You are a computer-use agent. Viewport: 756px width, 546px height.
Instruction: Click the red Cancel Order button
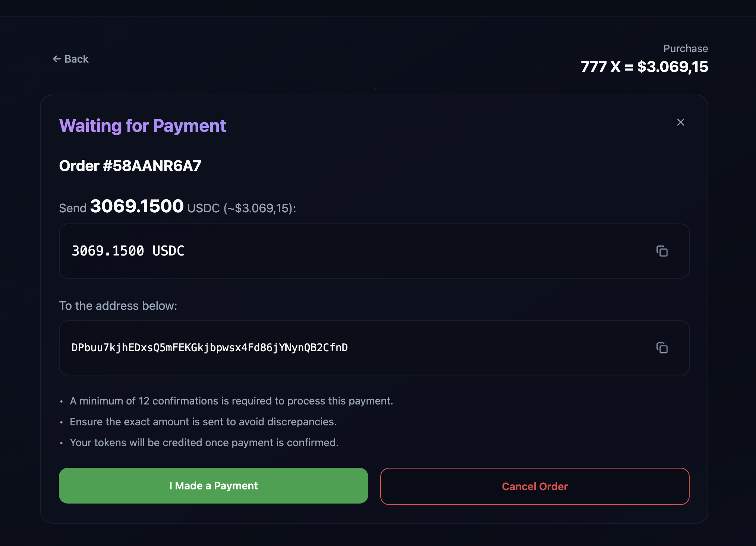tap(535, 486)
